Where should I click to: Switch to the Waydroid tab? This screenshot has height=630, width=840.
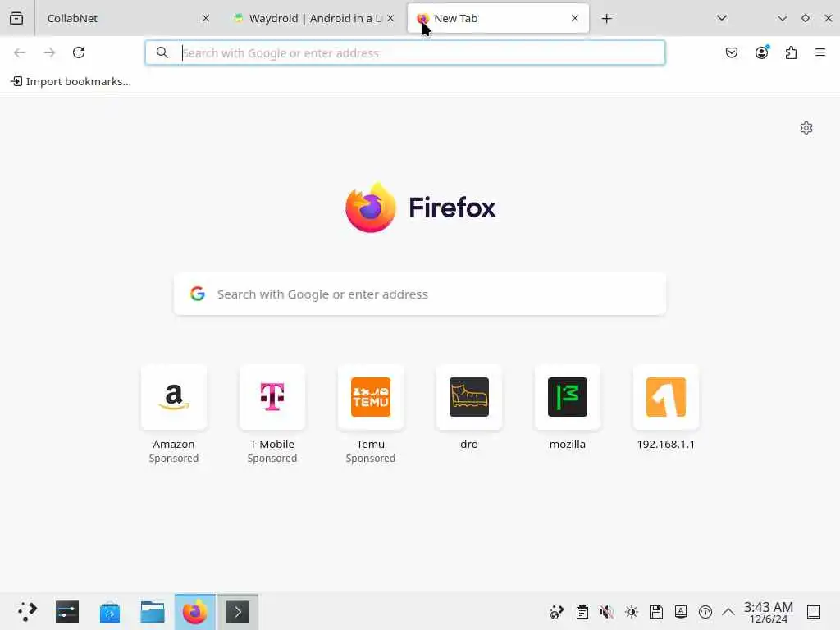pyautogui.click(x=314, y=18)
